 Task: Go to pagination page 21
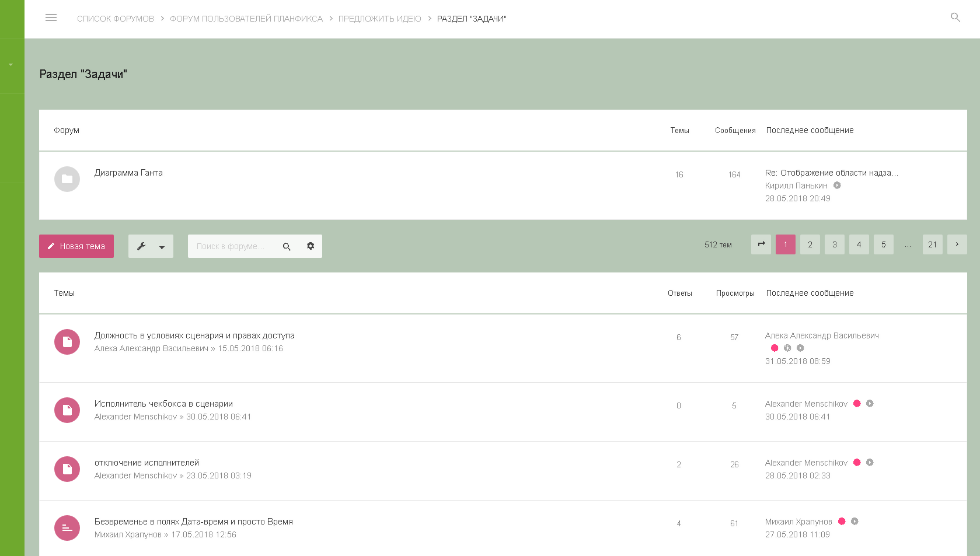pos(933,244)
